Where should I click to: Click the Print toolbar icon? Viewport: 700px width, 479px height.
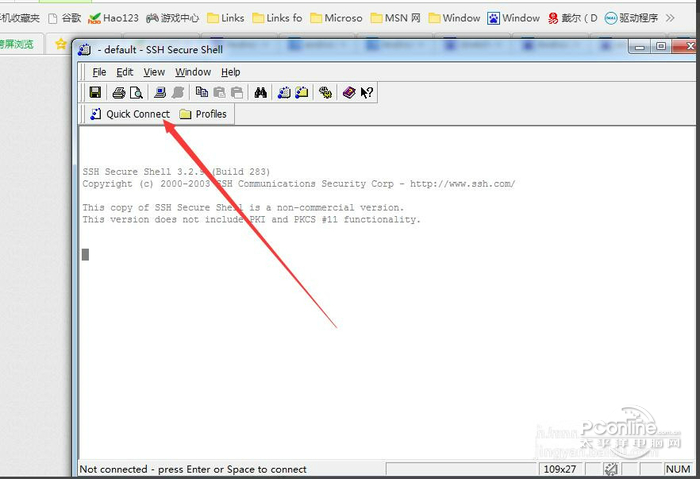pos(119,92)
